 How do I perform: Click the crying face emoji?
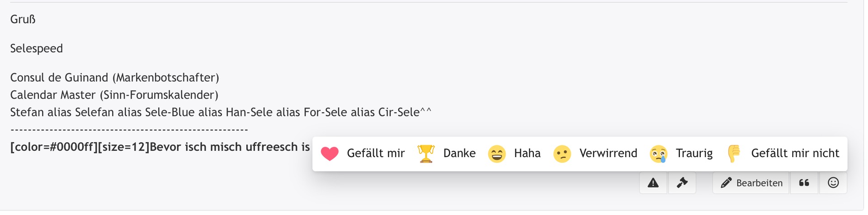click(x=658, y=154)
